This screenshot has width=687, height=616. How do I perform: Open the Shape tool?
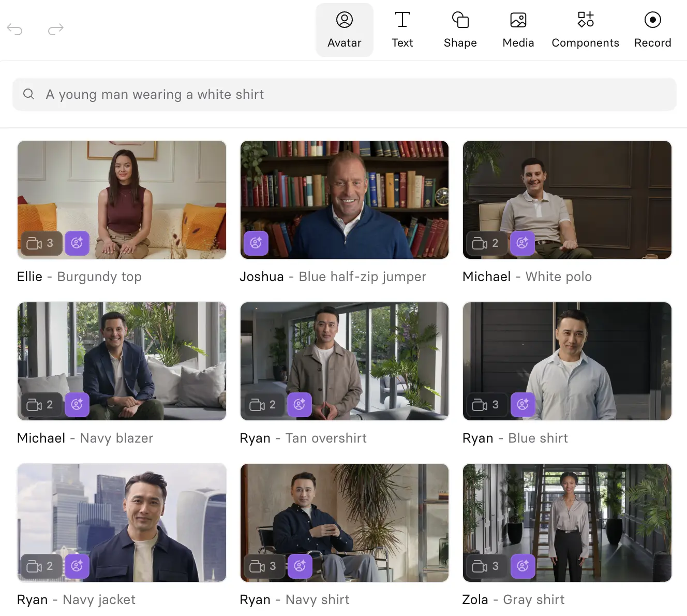pyautogui.click(x=460, y=30)
